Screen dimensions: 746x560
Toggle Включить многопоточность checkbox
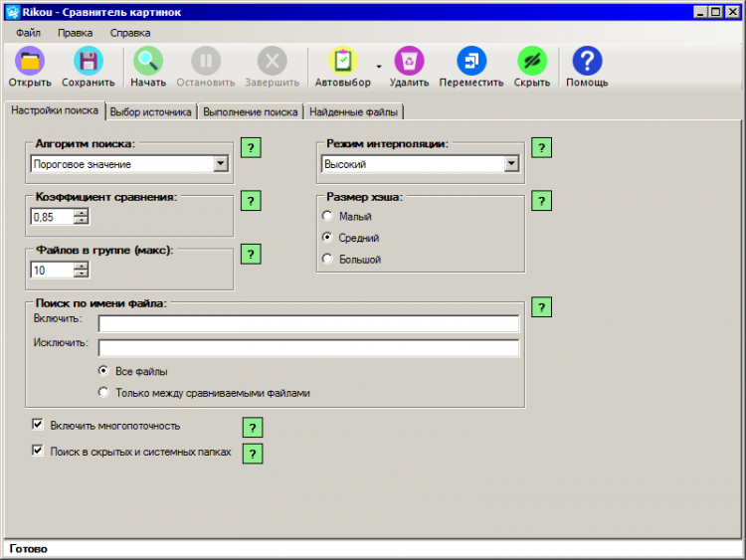click(x=38, y=425)
